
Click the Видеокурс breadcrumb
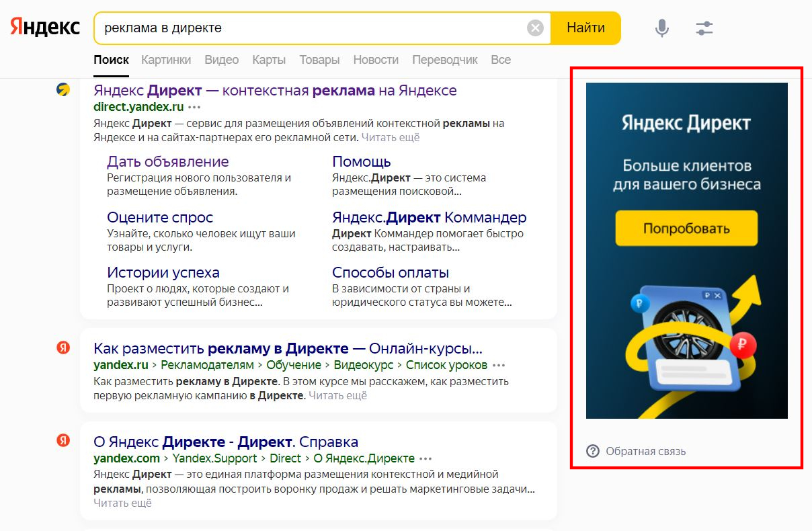pos(364,365)
